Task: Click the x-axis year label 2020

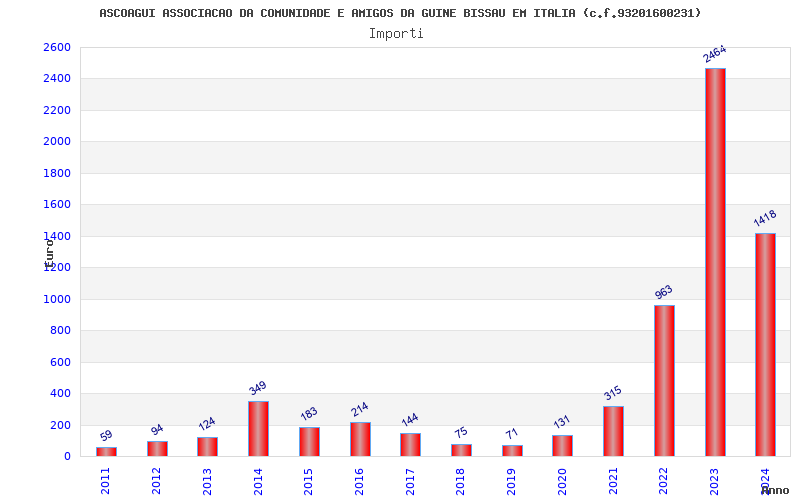Action: coord(562,481)
